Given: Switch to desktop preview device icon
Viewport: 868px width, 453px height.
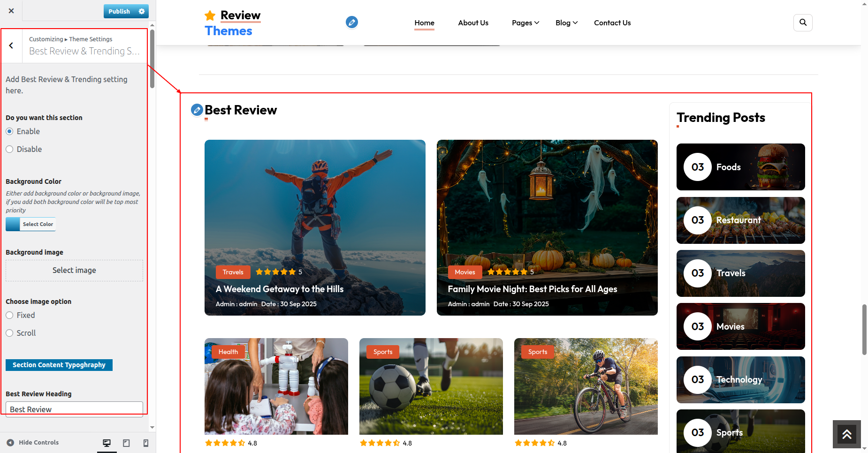Looking at the screenshot, I should click(107, 443).
